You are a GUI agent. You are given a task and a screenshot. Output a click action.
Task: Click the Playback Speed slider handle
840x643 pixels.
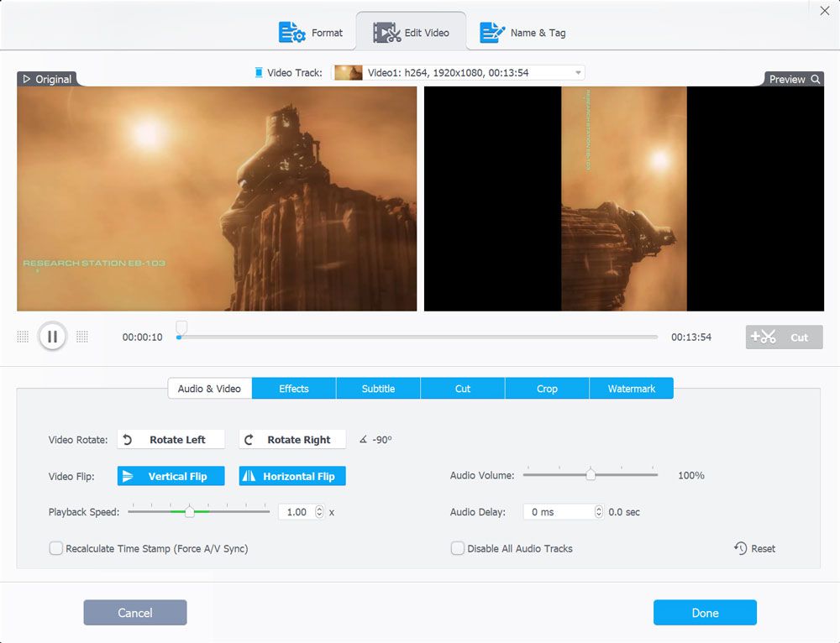(190, 512)
